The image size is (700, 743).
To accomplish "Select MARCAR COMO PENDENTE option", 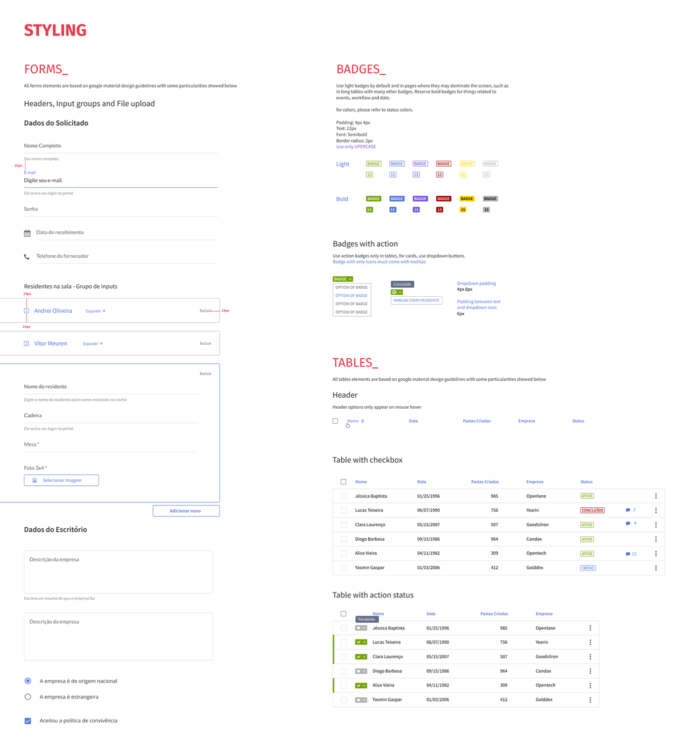I will pyautogui.click(x=416, y=301).
